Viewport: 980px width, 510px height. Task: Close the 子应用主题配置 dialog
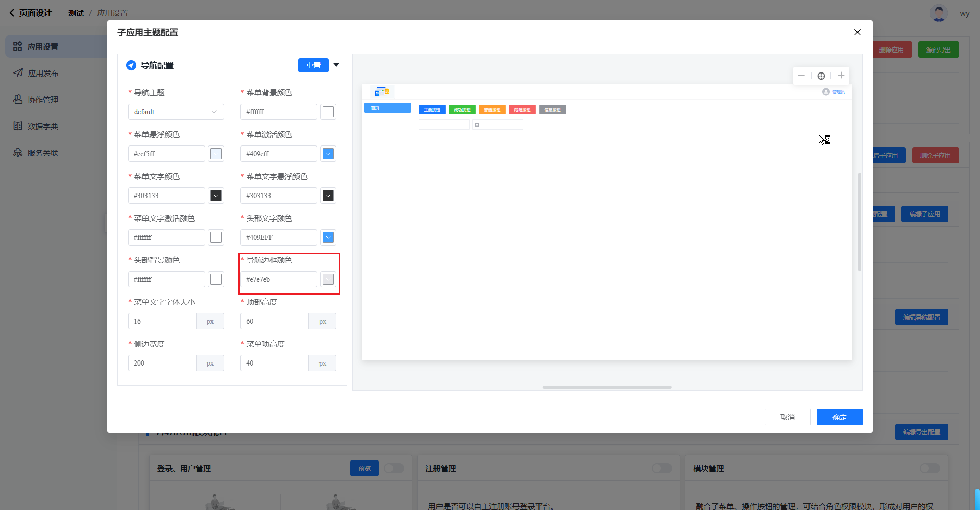857,32
